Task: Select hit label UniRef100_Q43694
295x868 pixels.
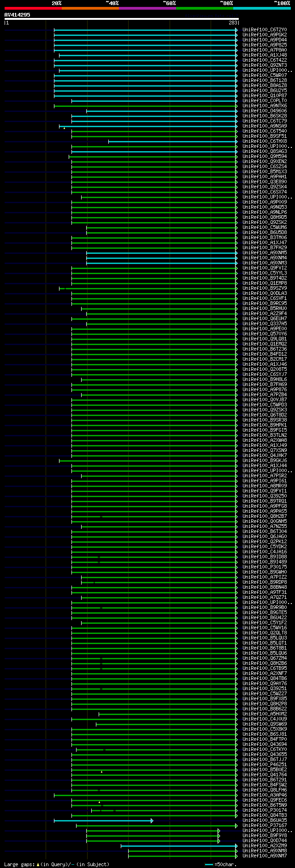Action: click(265, 745)
